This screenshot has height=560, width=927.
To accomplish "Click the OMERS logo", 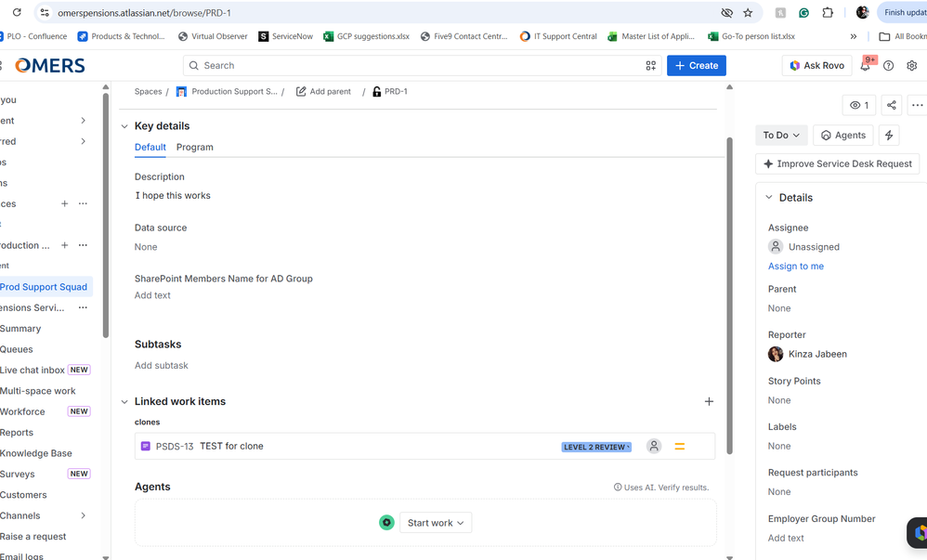I will pyautogui.click(x=50, y=66).
